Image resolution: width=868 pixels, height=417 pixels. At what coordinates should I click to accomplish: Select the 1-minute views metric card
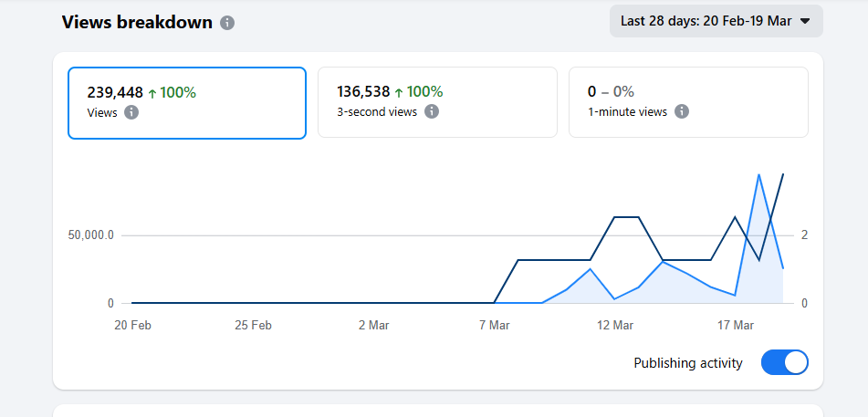(688, 102)
